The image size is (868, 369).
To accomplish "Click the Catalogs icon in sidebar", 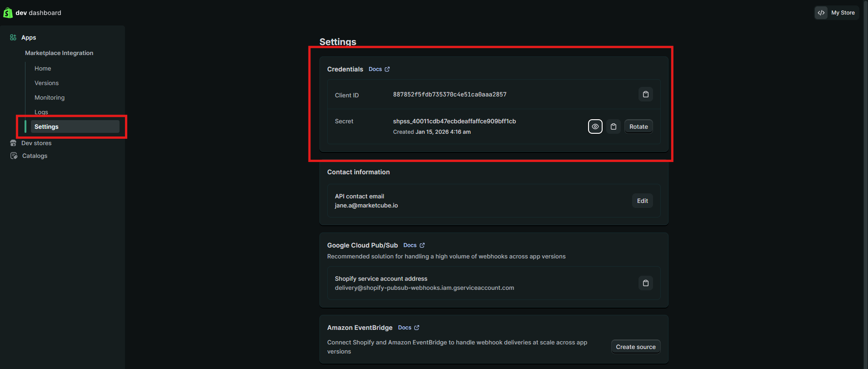I will (14, 156).
